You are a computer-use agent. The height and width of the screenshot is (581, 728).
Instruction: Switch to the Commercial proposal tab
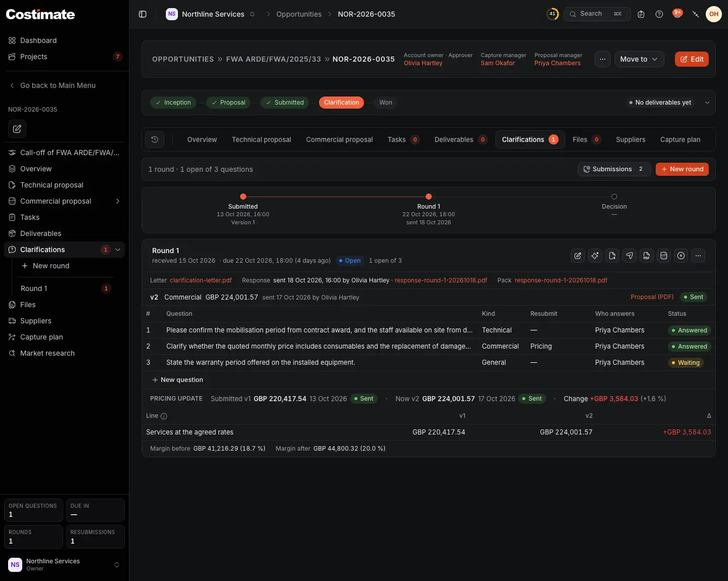pyautogui.click(x=339, y=139)
